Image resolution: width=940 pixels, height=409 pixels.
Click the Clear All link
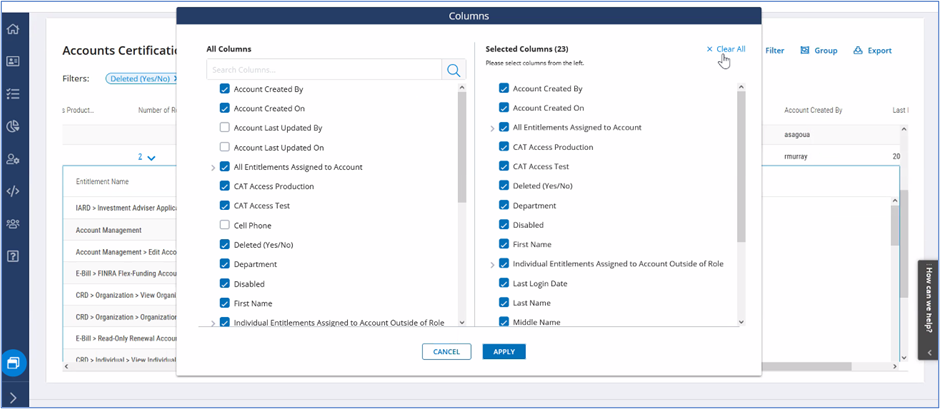pos(726,49)
